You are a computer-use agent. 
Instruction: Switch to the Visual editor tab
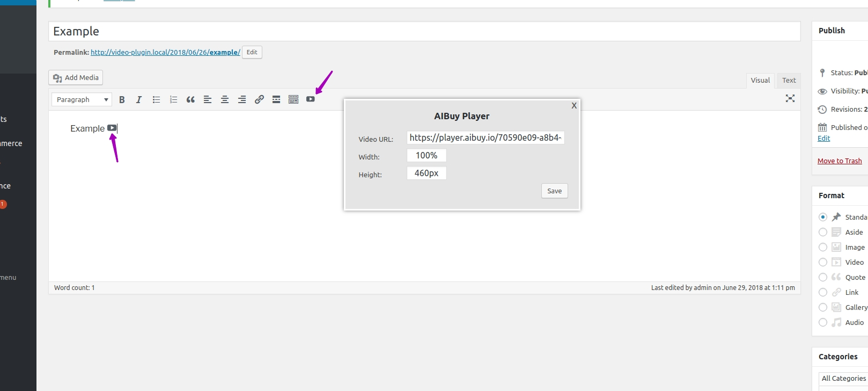click(x=760, y=81)
